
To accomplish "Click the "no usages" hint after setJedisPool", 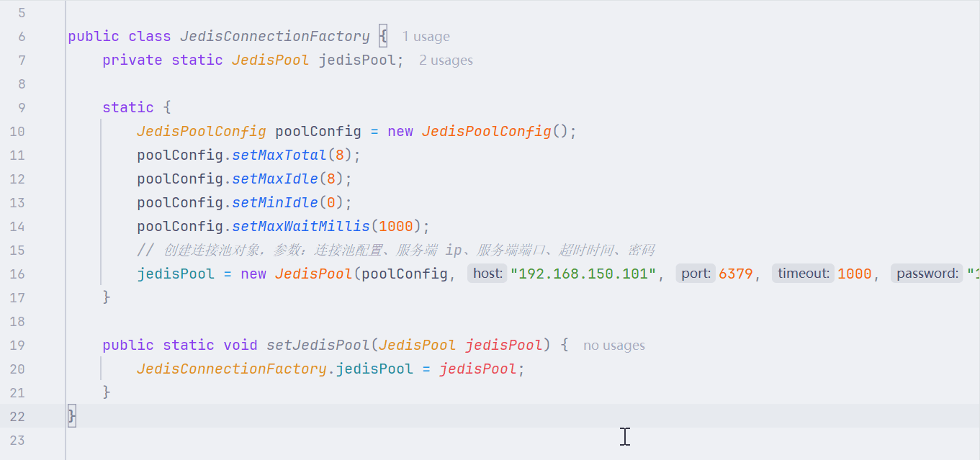I will (614, 346).
